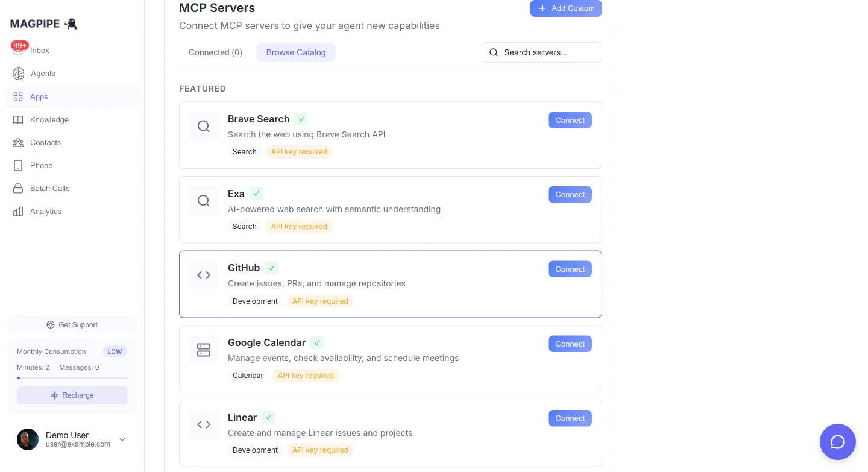868x472 pixels.
Task: Switch to the Connected (0) tab
Action: pos(215,52)
